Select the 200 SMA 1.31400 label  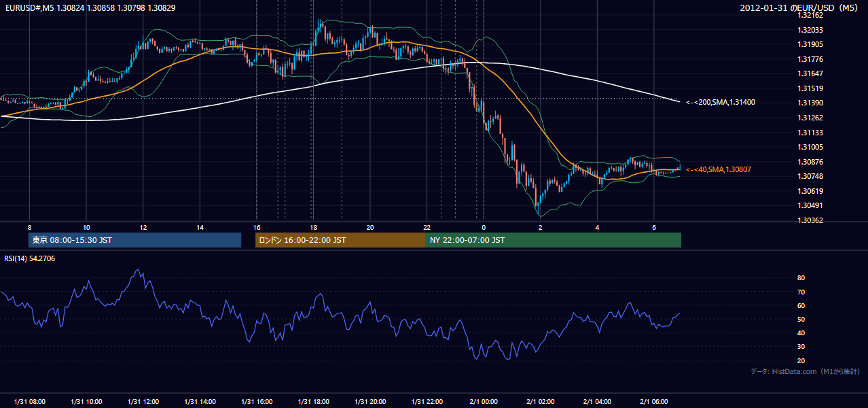pos(721,102)
